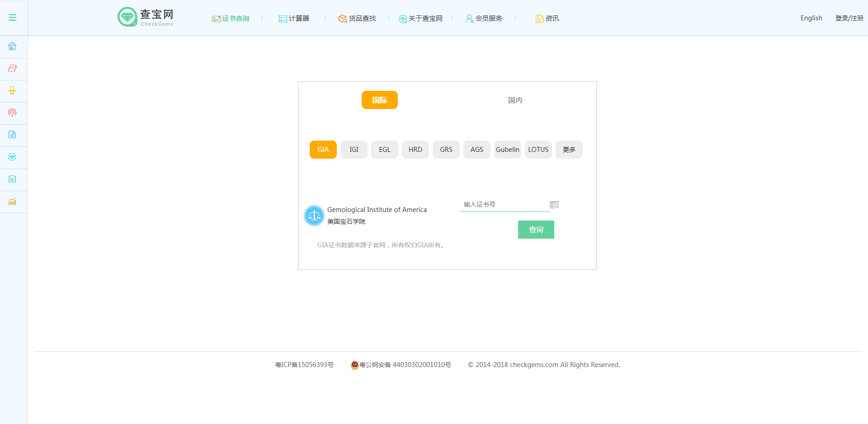Click the red broadcast signal sidebar icon

pos(12,113)
